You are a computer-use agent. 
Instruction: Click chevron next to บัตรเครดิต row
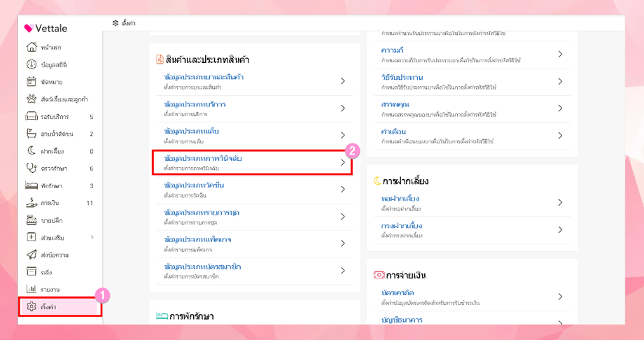point(560,297)
